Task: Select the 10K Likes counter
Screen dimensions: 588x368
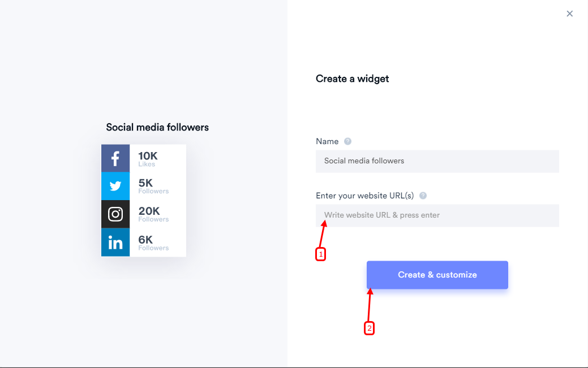Action: tap(148, 159)
